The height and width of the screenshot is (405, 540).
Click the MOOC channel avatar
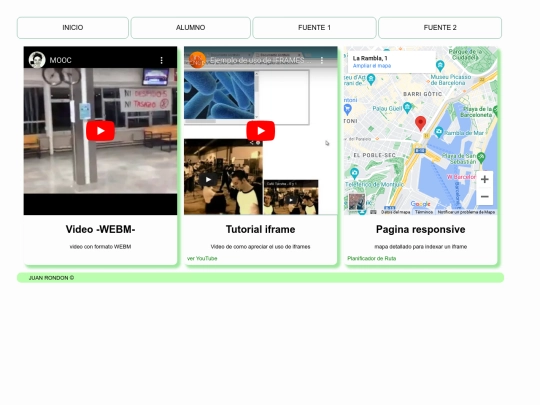[37, 60]
